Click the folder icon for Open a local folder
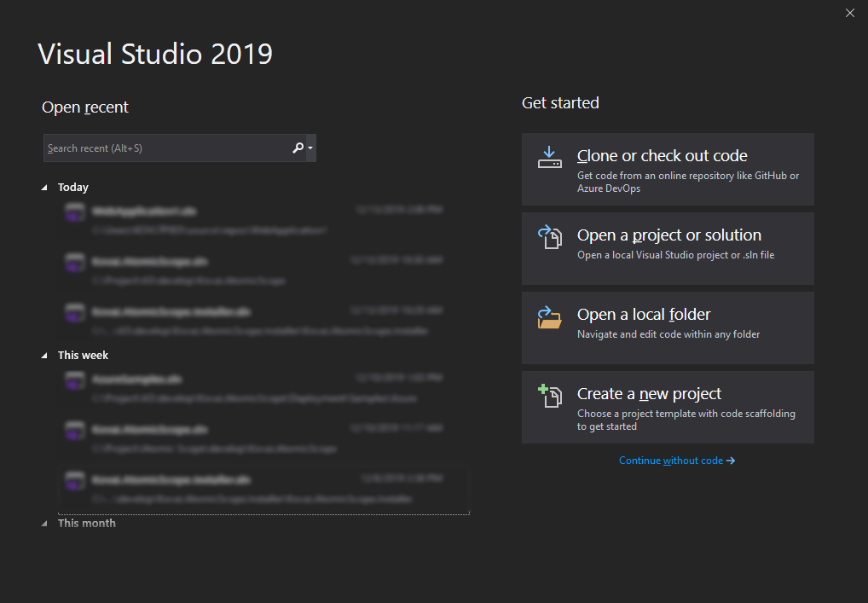The width and height of the screenshot is (868, 603). 550,317
